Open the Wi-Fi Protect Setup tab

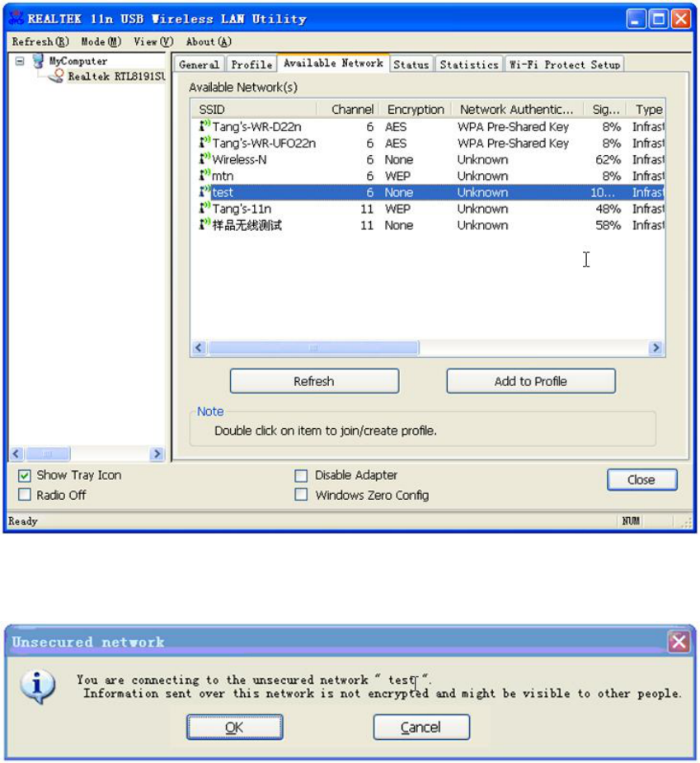[565, 64]
